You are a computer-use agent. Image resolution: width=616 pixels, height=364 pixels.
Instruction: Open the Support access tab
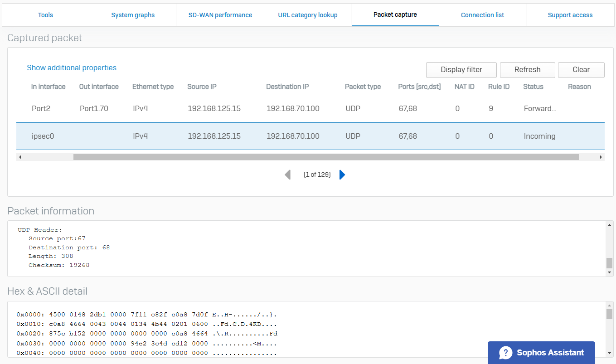click(x=570, y=15)
